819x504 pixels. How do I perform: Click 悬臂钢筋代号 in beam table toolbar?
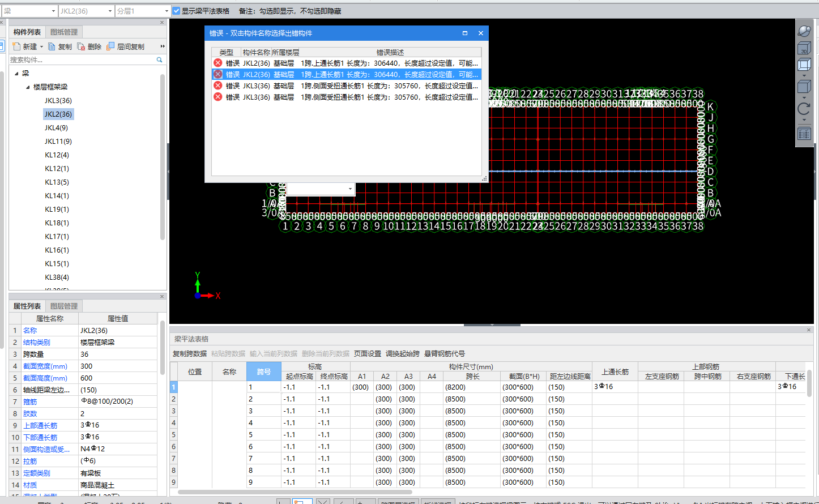coord(445,353)
